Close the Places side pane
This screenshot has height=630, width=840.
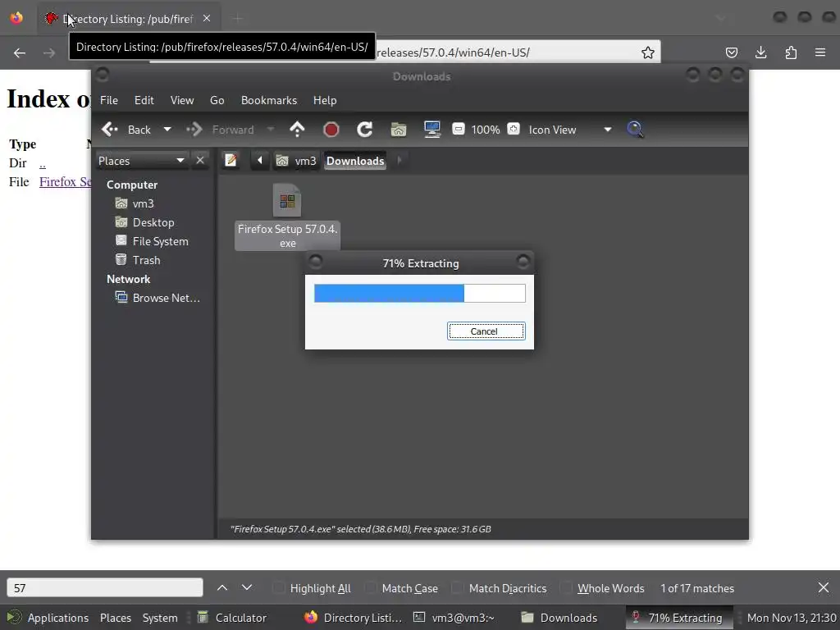pyautogui.click(x=200, y=161)
